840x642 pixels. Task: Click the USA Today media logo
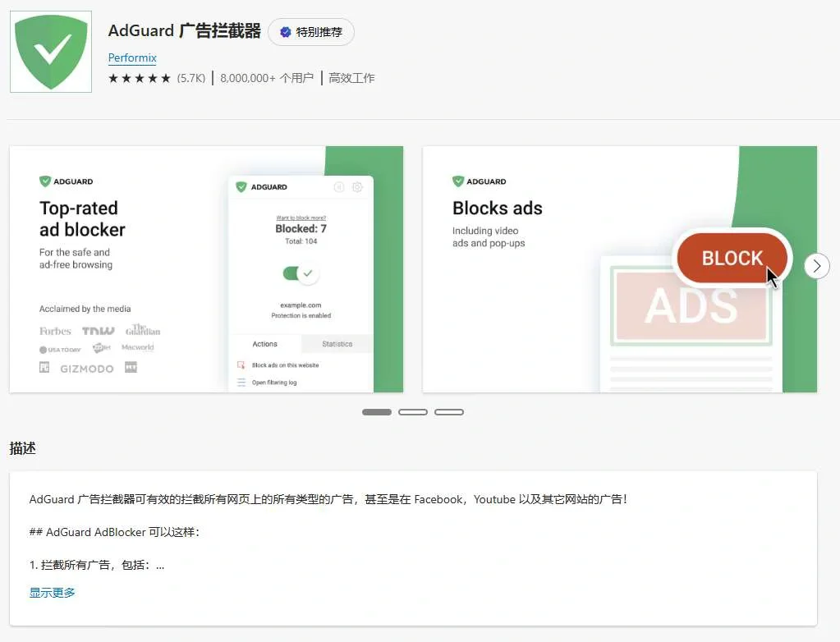tap(59, 350)
